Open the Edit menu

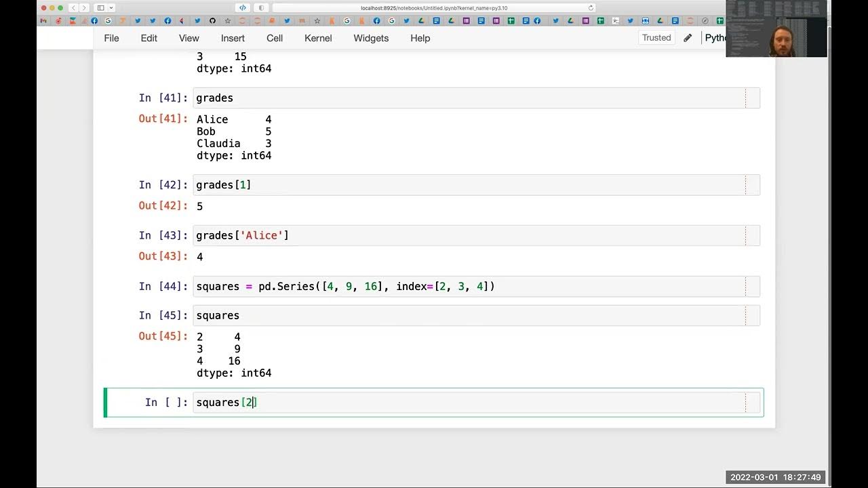149,38
